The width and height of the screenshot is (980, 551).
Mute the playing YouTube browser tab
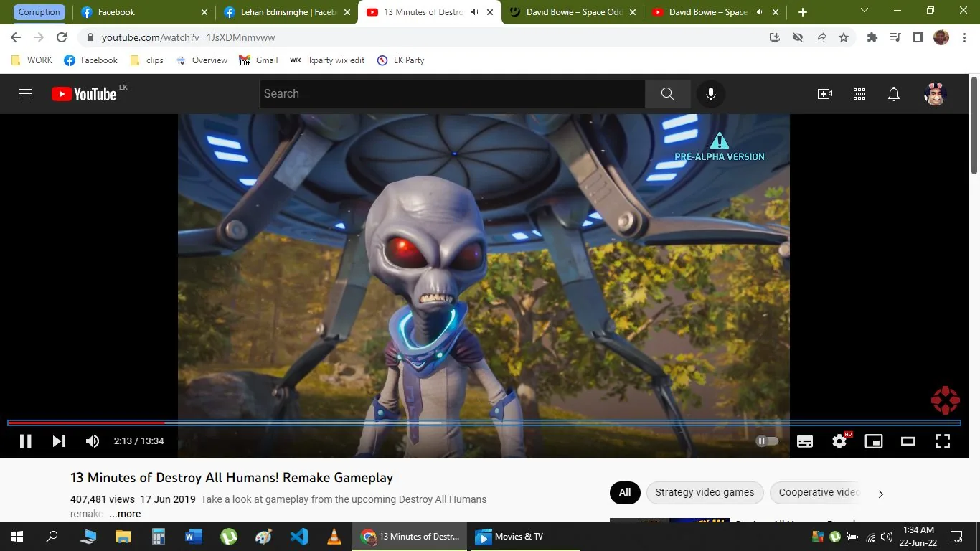pyautogui.click(x=473, y=11)
